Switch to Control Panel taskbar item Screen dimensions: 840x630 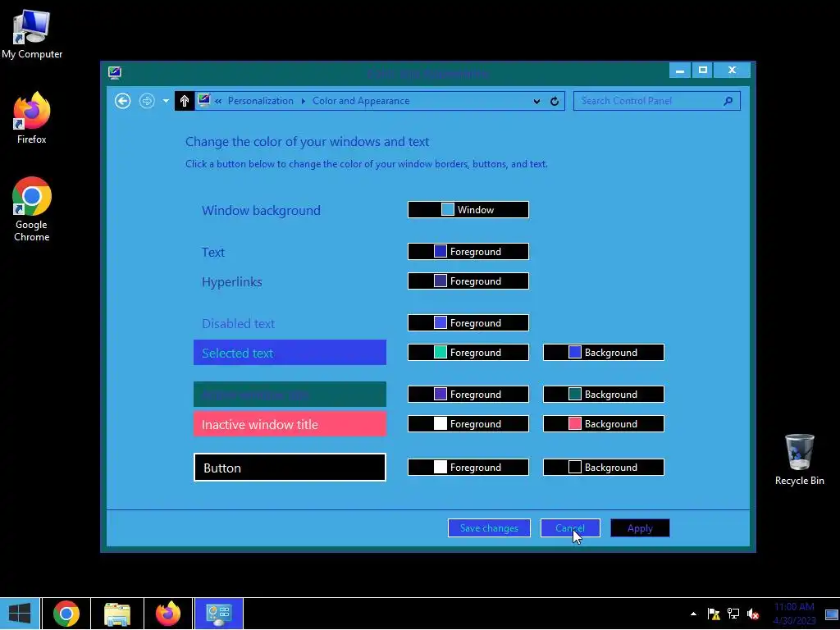[x=218, y=614]
